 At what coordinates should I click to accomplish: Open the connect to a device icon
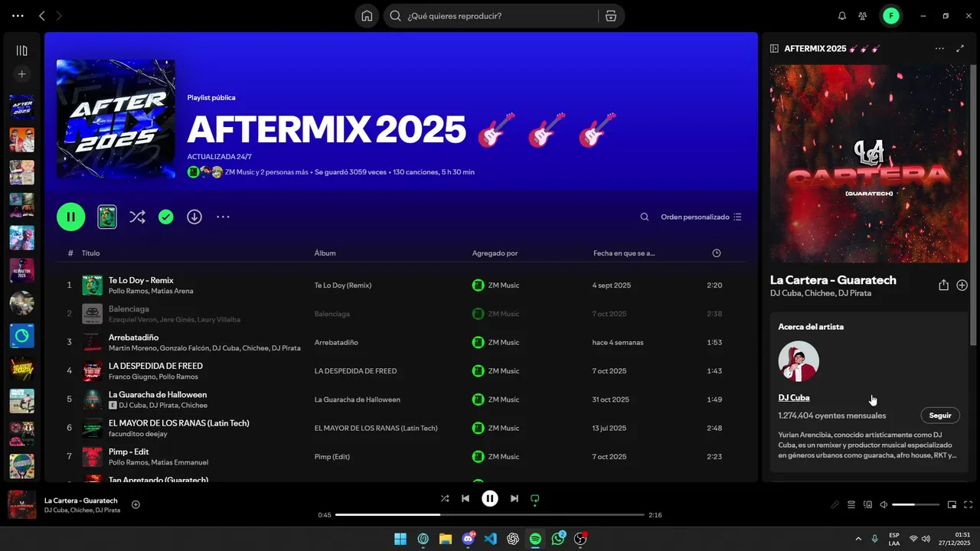867,504
